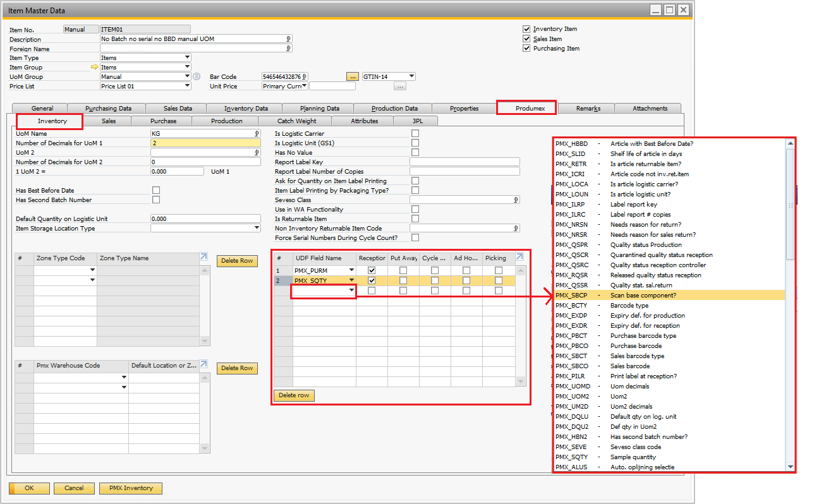
Task: Click the Seveso Class lookup icon
Action: point(516,200)
